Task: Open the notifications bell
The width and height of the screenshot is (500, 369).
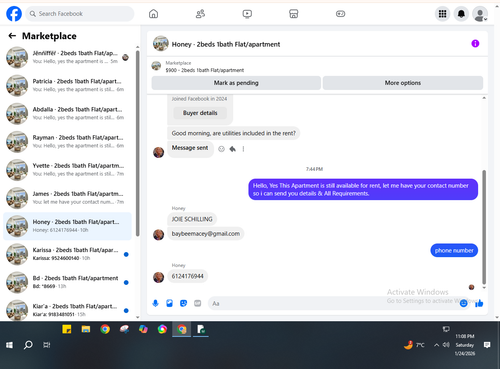Action: click(461, 14)
